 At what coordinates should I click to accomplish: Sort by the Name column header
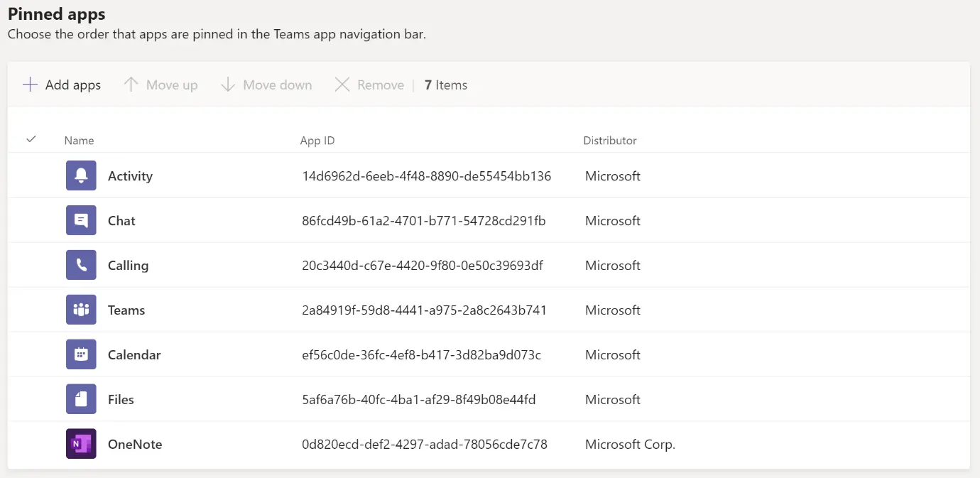[79, 141]
